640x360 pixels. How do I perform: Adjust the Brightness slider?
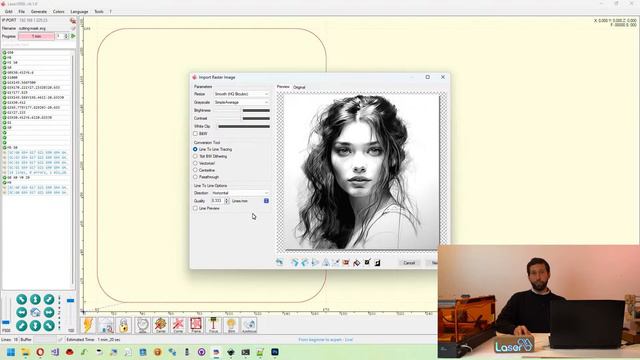pos(242,111)
